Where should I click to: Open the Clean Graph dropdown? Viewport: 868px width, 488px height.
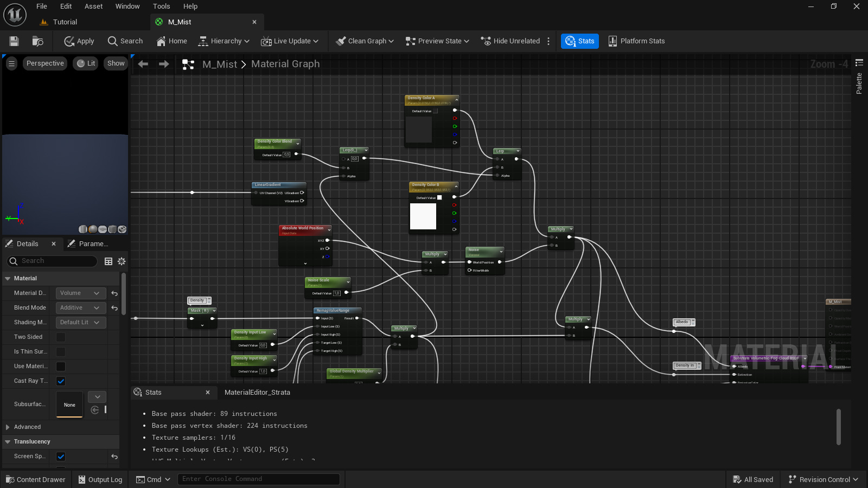[x=365, y=41]
